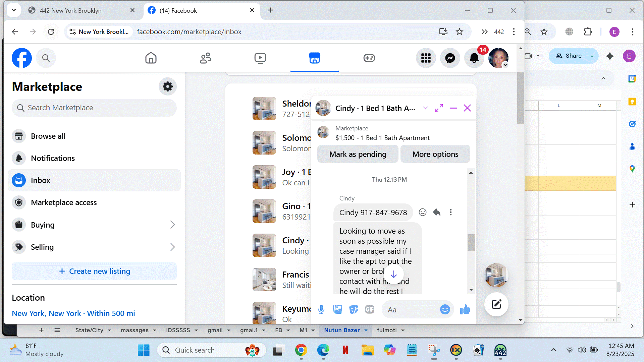Choose a GIF in the chat
This screenshot has height=362, width=644.
tap(369, 309)
